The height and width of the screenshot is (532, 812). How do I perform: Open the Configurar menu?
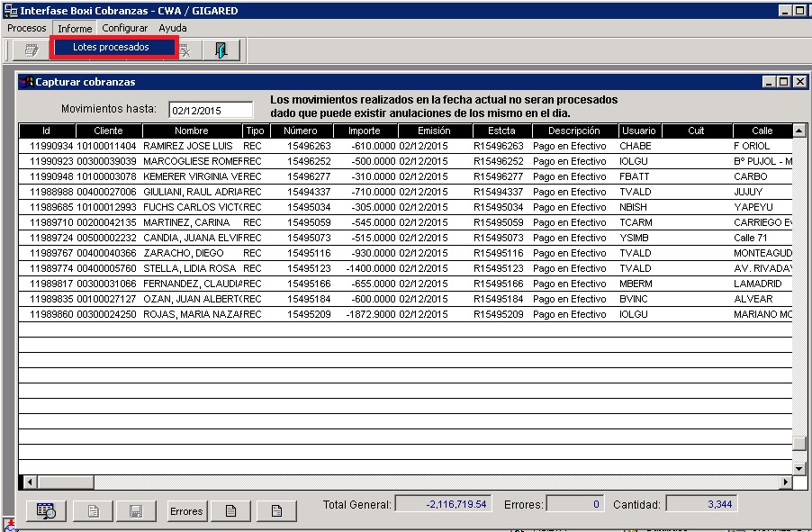pyautogui.click(x=125, y=28)
